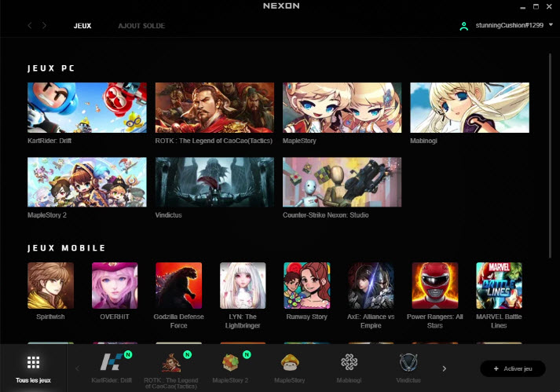Open the Mabinogi PC game banner
Screen dimensions: 560x392
pos(469,108)
